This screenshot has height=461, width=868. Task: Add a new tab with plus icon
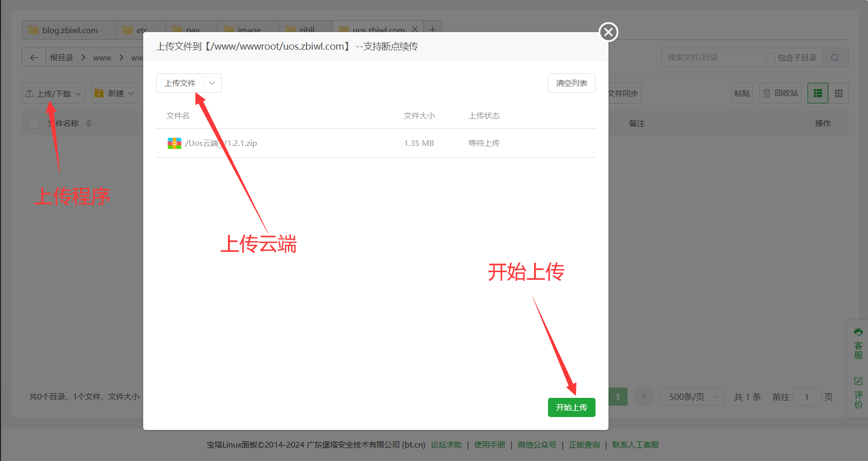pyautogui.click(x=432, y=30)
